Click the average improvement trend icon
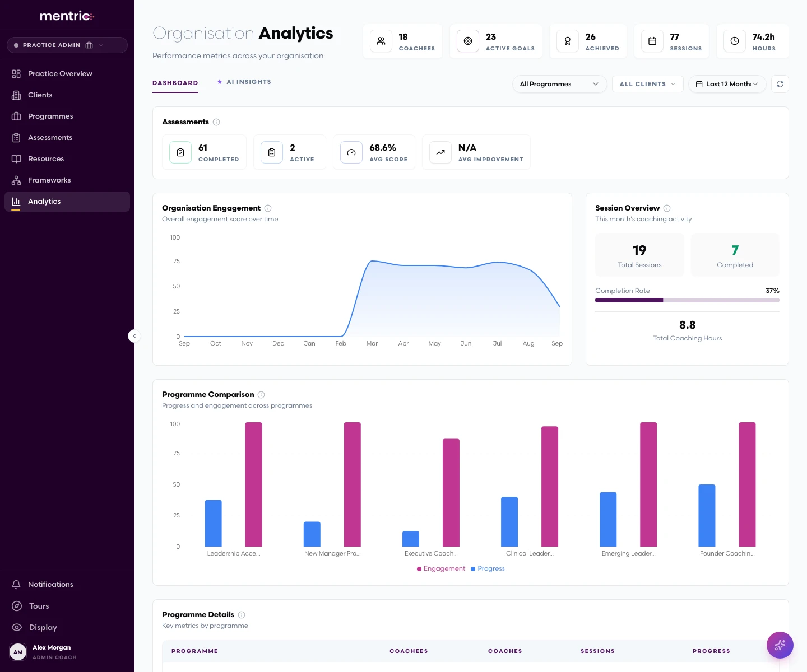The height and width of the screenshot is (672, 807). click(440, 152)
